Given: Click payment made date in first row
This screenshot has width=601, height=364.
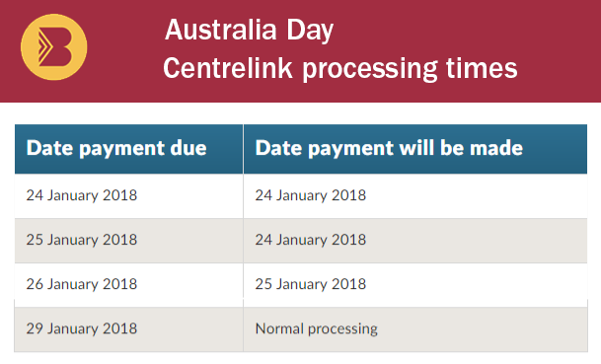Looking at the screenshot, I should 415,195.
